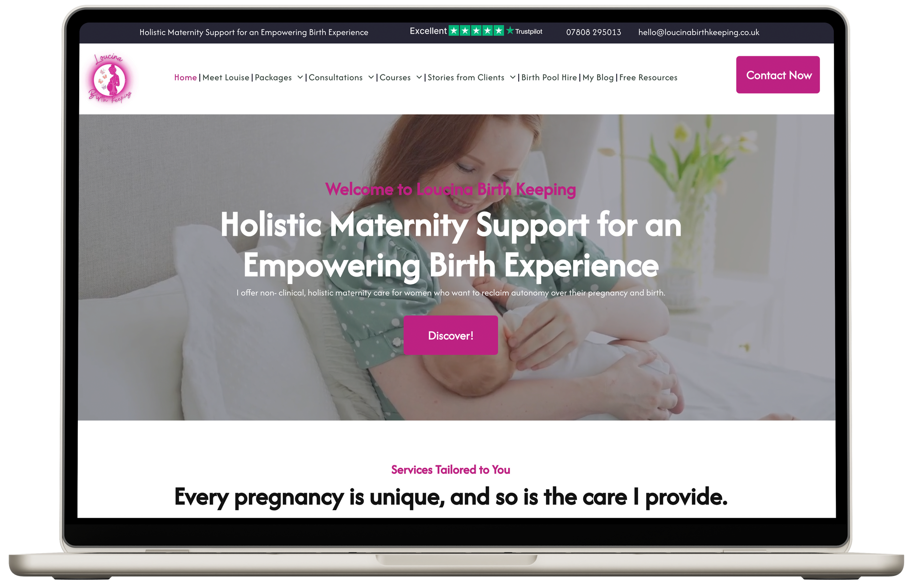Click the Trustpilot logo text
Screen dimensions: 917x588
524,31
